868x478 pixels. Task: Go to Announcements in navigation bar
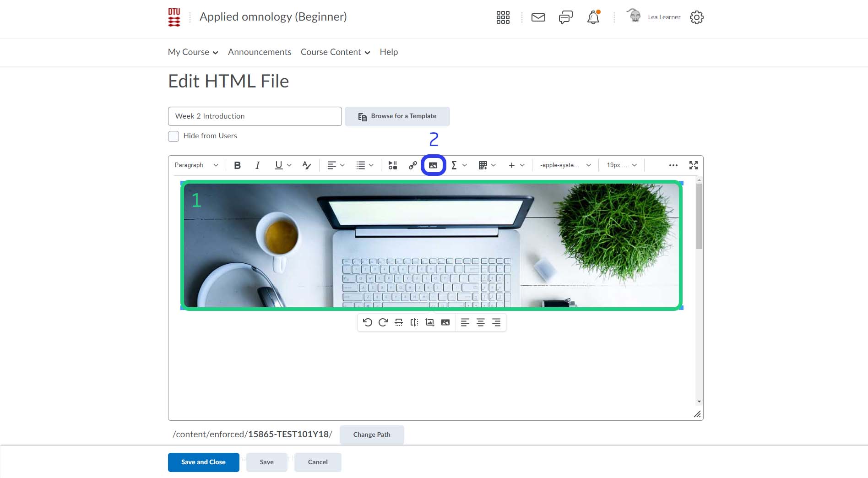[260, 52]
